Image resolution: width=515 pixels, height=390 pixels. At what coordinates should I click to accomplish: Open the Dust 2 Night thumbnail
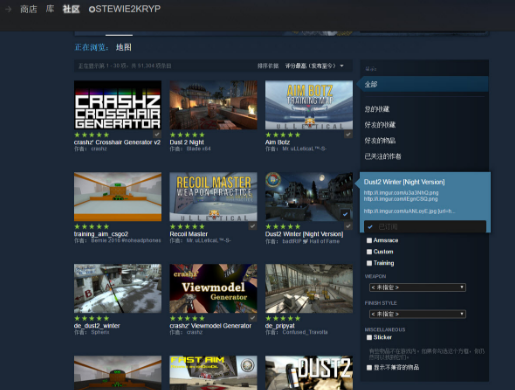tap(213, 105)
